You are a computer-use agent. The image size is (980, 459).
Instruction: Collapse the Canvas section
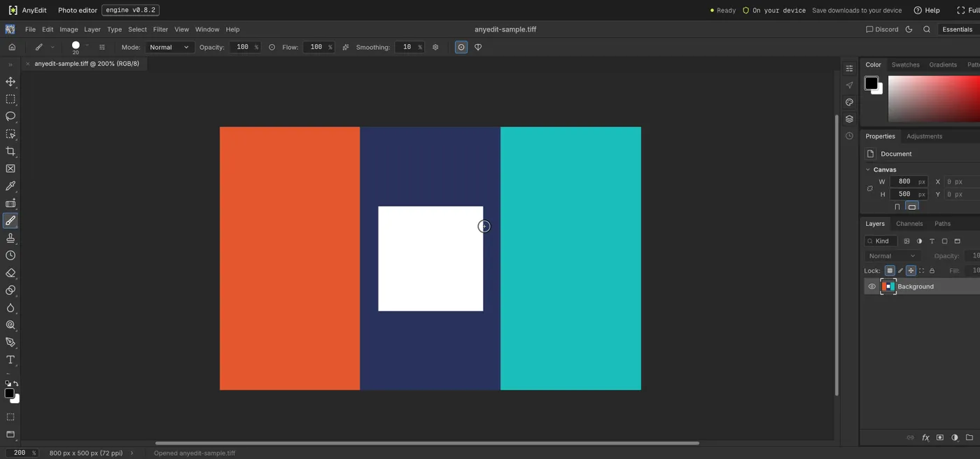pos(868,169)
